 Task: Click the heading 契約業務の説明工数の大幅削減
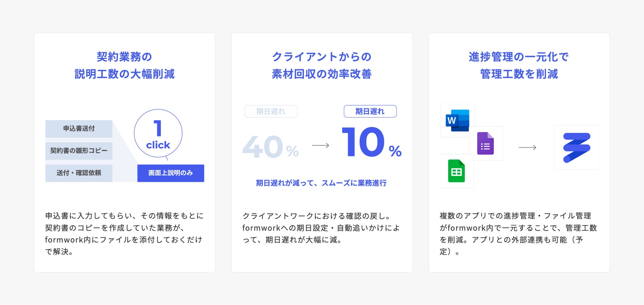[125, 65]
